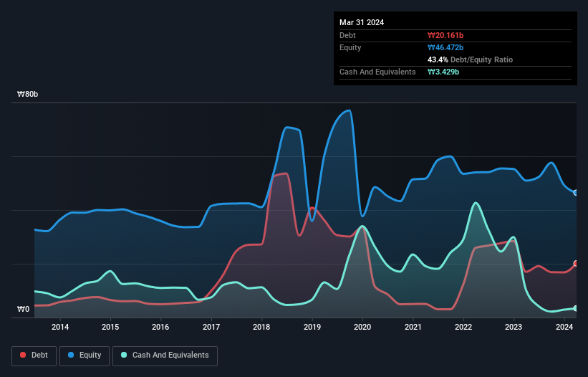
Task: Click the Mar 31 2024 tooltip date
Action: click(x=362, y=22)
